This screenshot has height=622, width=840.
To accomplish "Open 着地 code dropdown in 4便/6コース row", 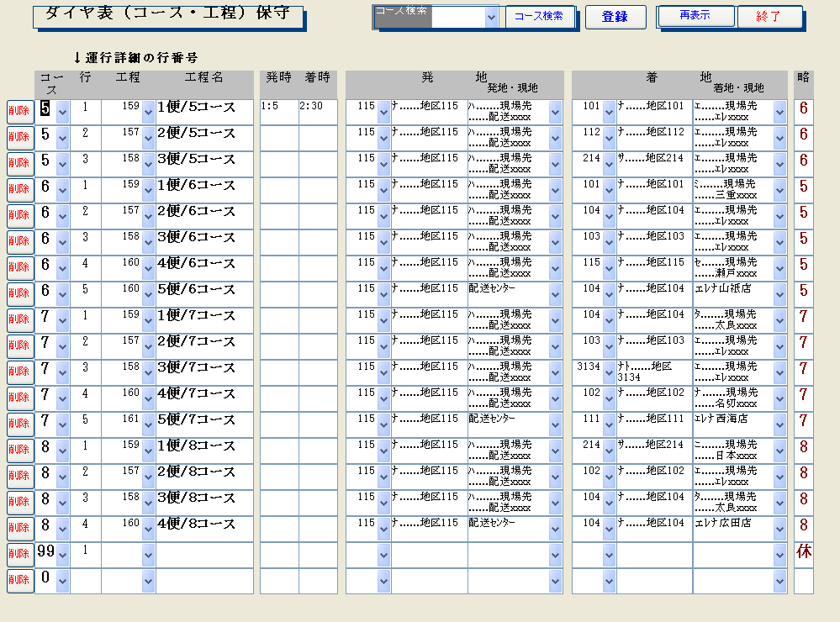I will click(x=610, y=269).
